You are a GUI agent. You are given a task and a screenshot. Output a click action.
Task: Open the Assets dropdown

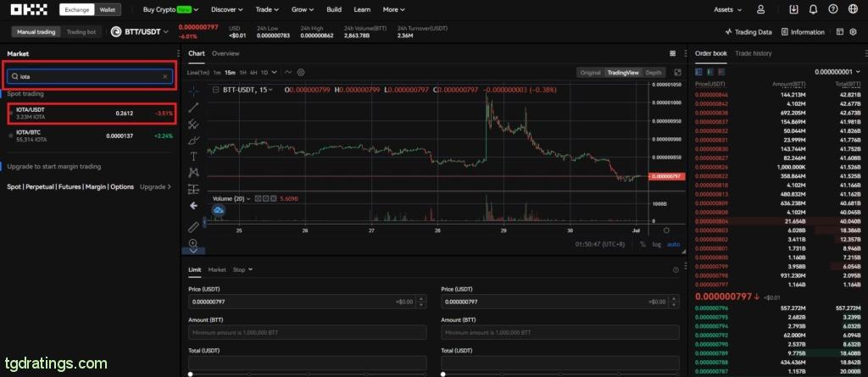click(727, 9)
